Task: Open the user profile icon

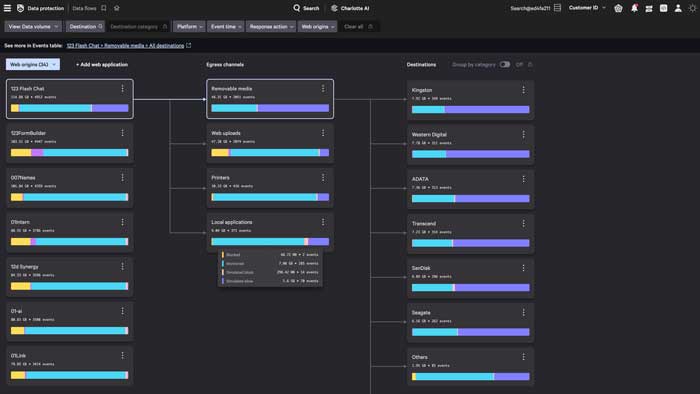Action: (678, 8)
